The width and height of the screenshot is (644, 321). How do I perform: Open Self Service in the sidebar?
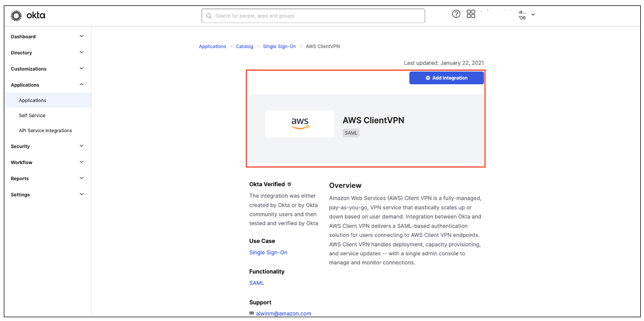[x=32, y=115]
